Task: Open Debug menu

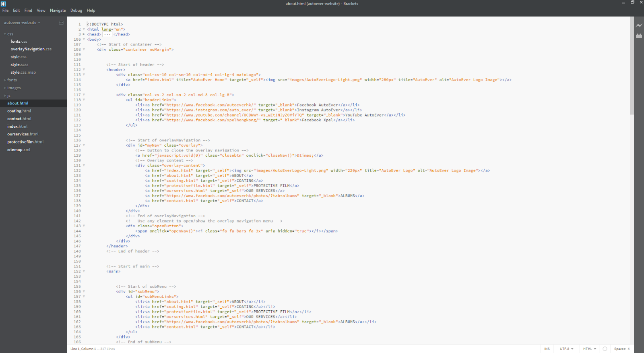Action: point(76,10)
